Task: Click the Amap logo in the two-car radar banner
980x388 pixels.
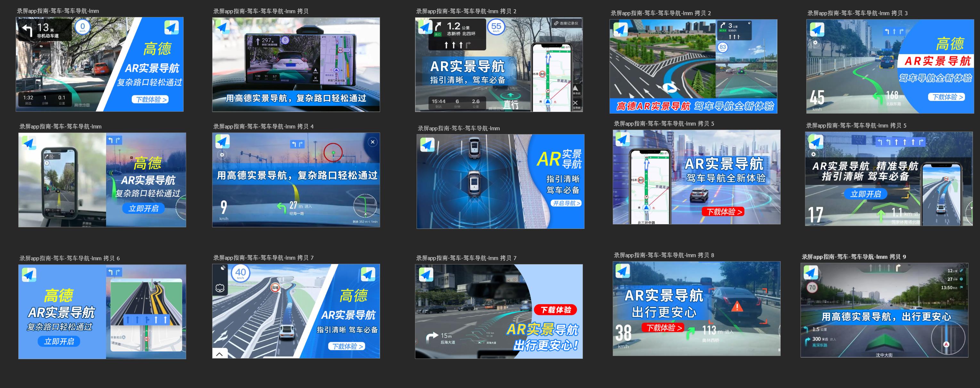Action: coord(427,145)
